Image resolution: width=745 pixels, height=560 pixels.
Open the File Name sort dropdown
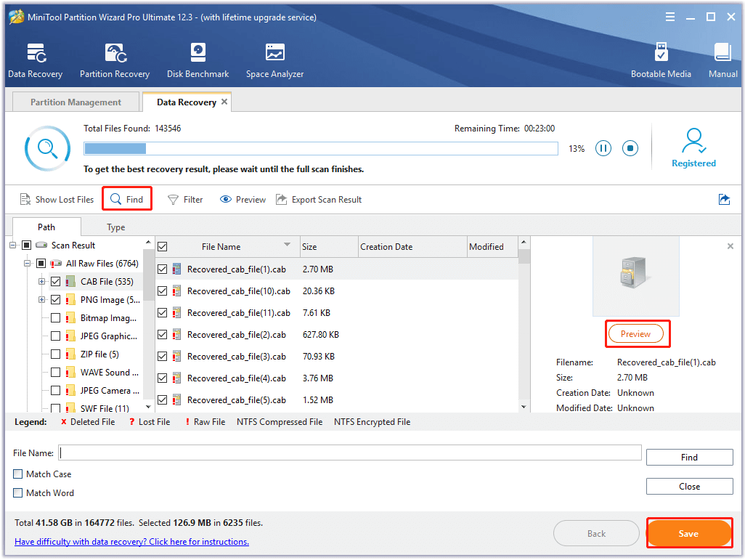287,246
